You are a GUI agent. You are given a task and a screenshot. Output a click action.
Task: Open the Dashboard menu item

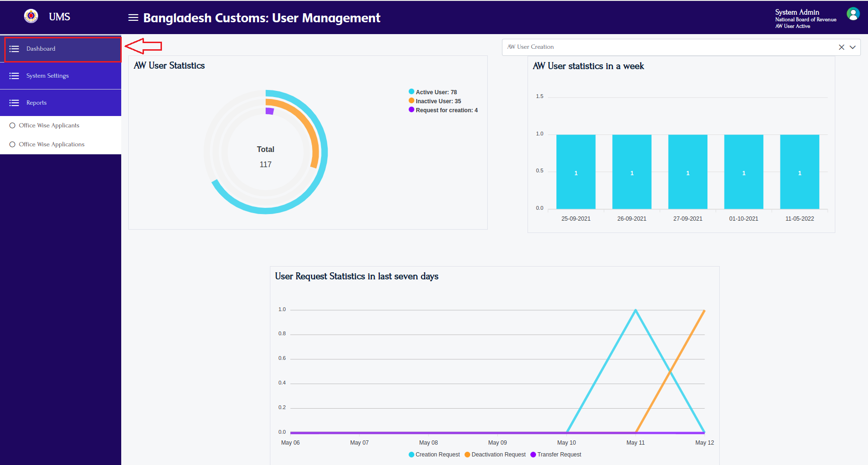click(61, 49)
